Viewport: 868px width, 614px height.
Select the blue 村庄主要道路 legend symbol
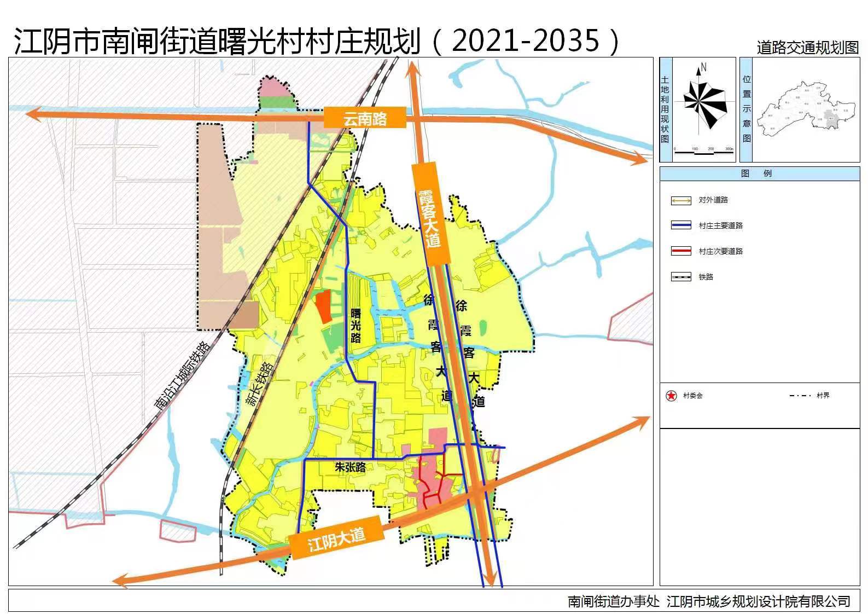[681, 225]
